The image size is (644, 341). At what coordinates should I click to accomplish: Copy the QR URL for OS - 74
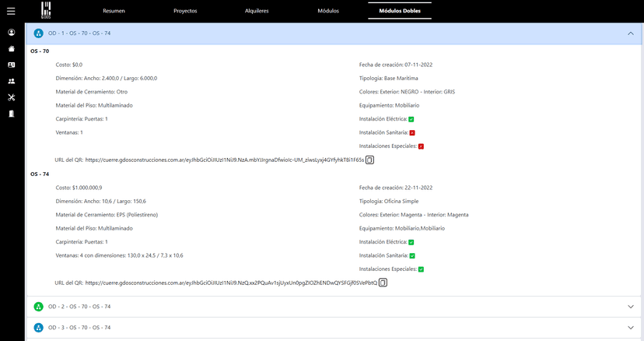click(383, 283)
